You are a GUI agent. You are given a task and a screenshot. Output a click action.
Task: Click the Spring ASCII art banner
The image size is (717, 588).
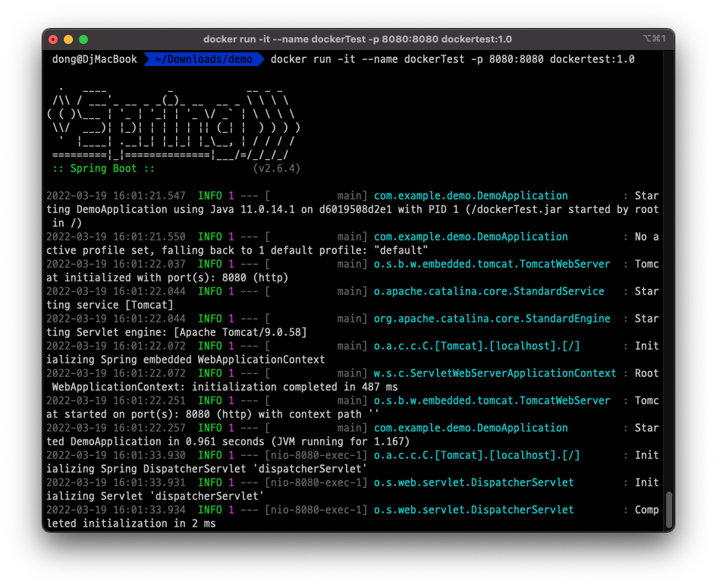pos(174,123)
